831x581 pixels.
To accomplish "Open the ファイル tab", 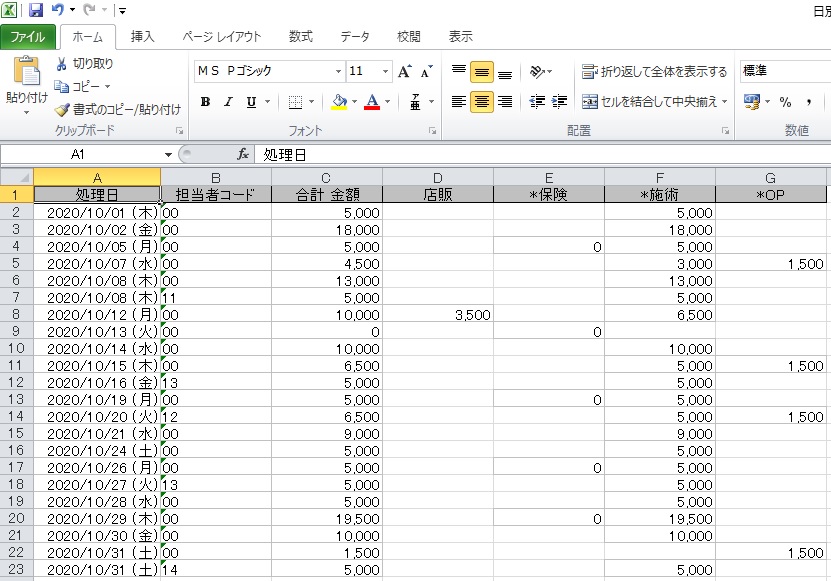I will point(28,37).
